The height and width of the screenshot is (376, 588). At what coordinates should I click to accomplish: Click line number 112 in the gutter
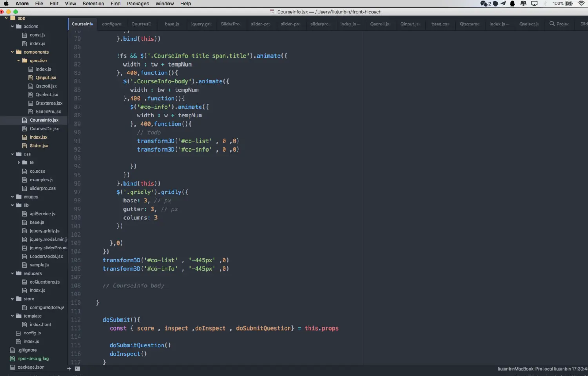coord(76,320)
